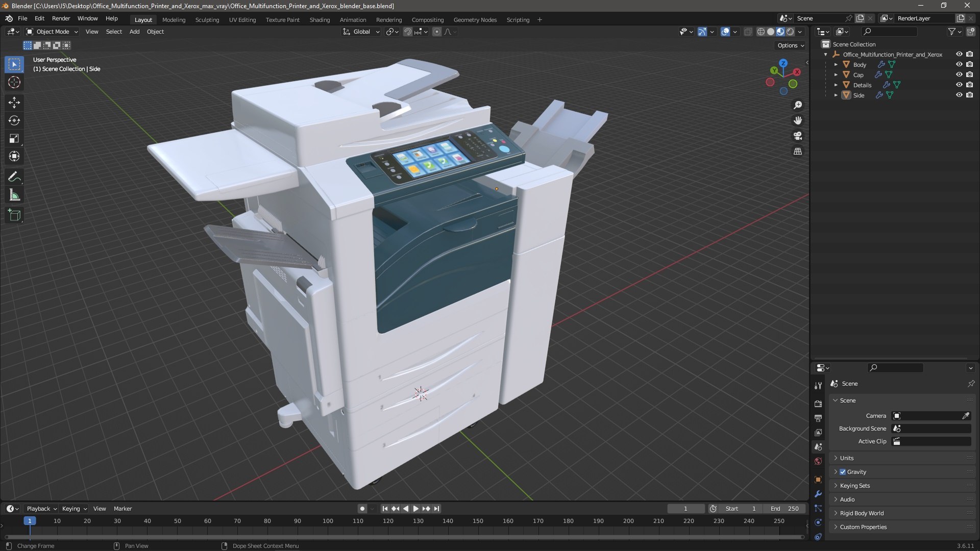Open the Object properties tab

click(818, 480)
